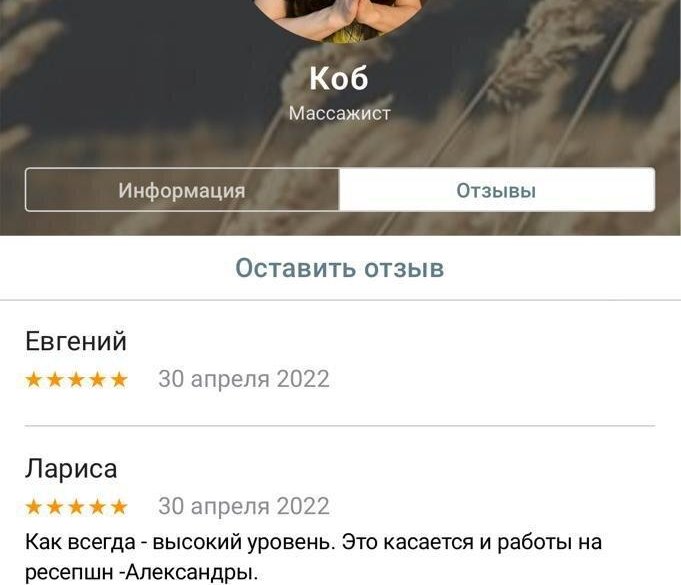Click fourth star in Лариса's rating

click(98, 507)
